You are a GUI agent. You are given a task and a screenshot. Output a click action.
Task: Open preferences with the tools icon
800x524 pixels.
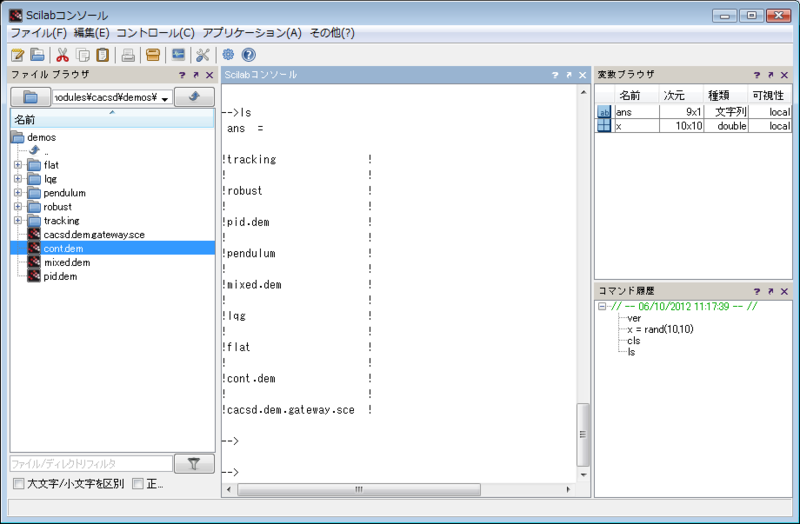pos(203,55)
